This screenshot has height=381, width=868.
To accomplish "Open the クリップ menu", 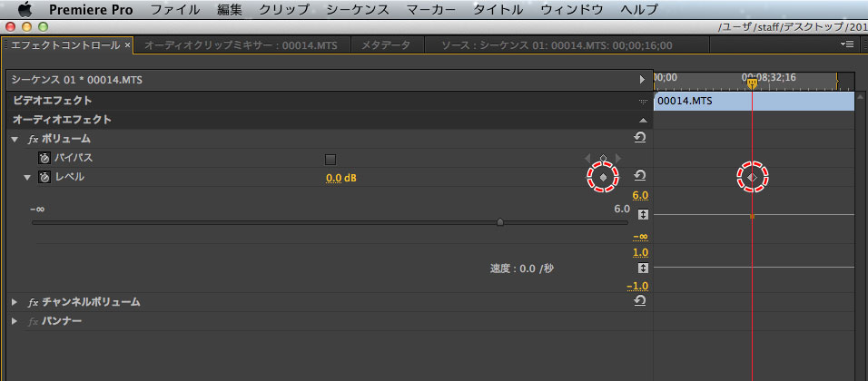I will tap(284, 9).
